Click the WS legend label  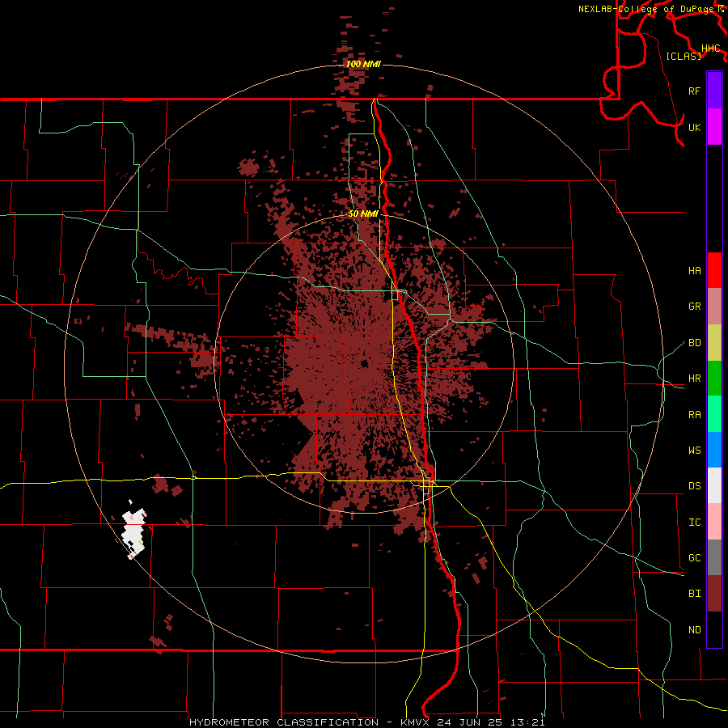pos(694,451)
